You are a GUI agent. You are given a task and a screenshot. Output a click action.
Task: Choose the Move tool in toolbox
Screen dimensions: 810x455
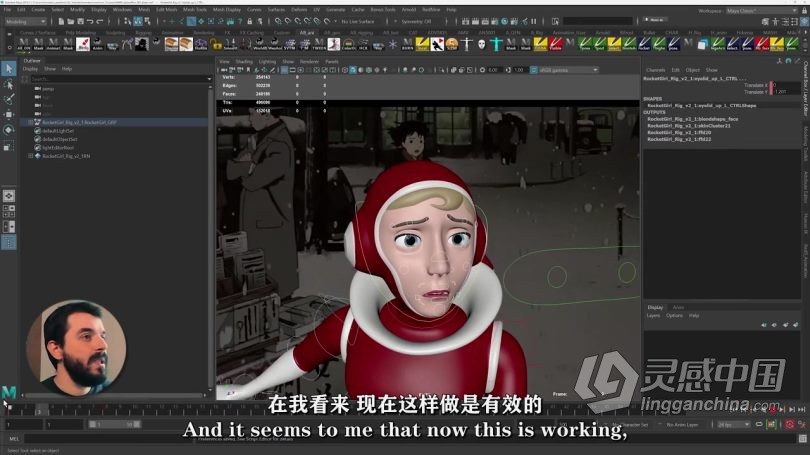coord(9,114)
